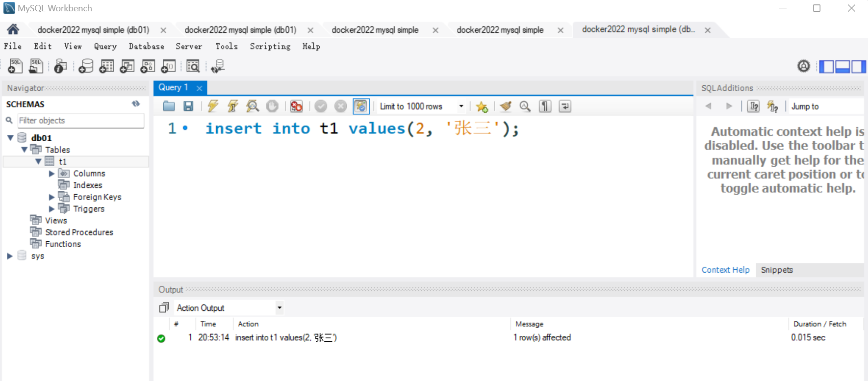Switch to the Context Help tab
Screen dimensions: 868x381
pyautogui.click(x=726, y=270)
